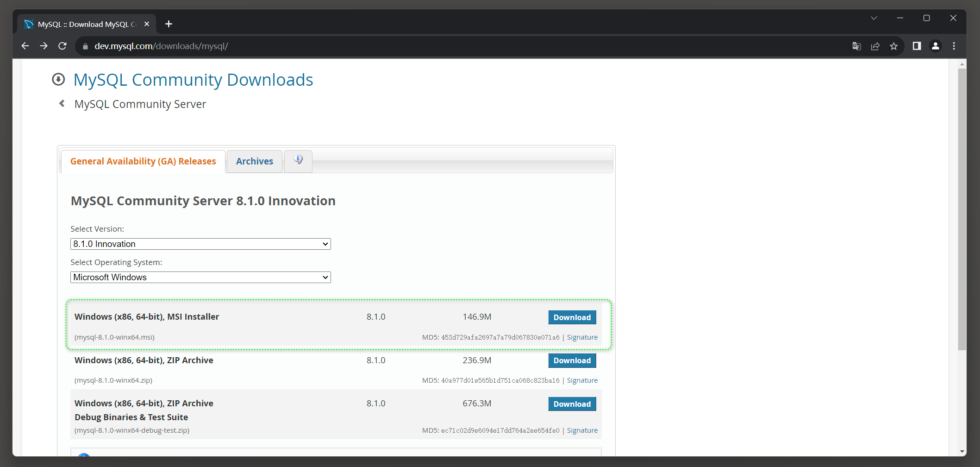Click the browser back arrow
The width and height of the screenshot is (980, 467).
pyautogui.click(x=25, y=46)
